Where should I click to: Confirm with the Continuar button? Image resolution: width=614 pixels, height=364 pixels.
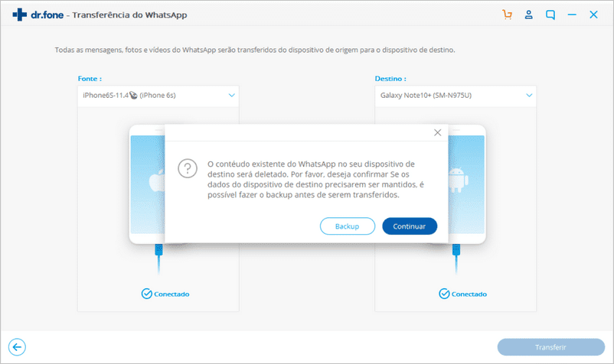pos(410,226)
